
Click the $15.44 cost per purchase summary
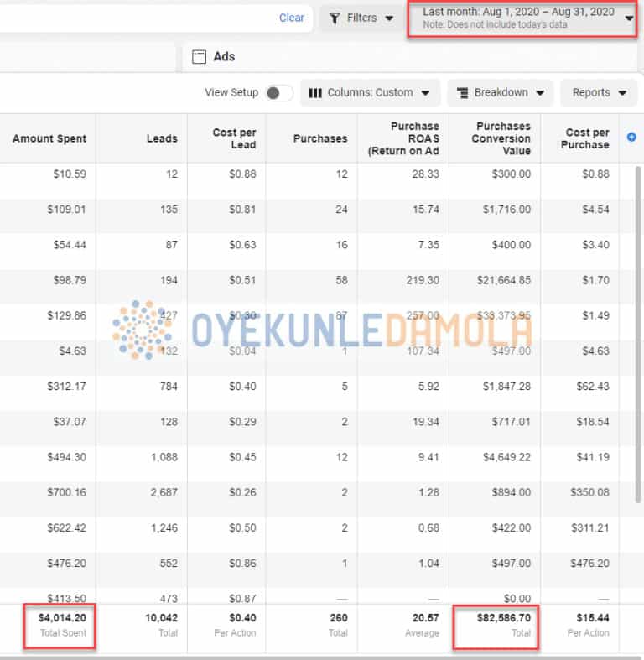(x=593, y=618)
